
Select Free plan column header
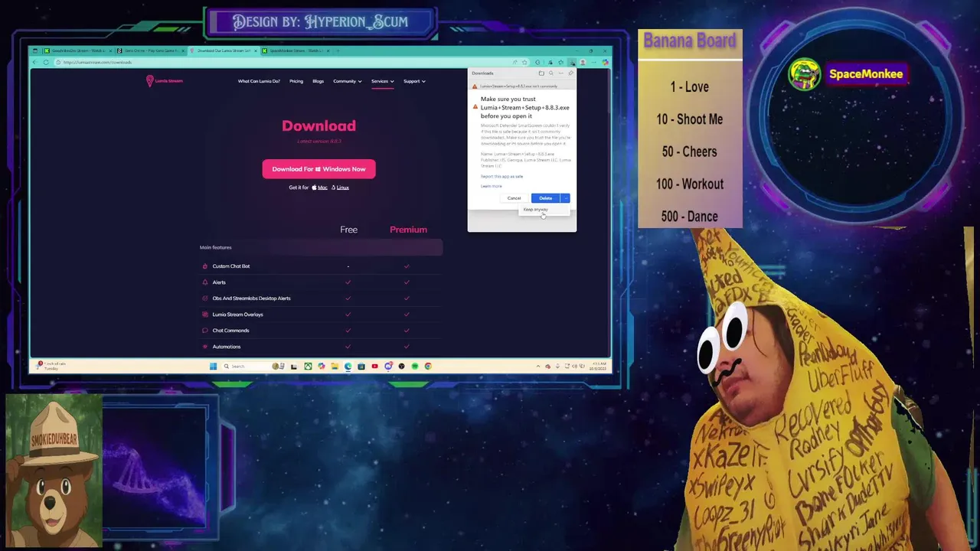(x=348, y=230)
